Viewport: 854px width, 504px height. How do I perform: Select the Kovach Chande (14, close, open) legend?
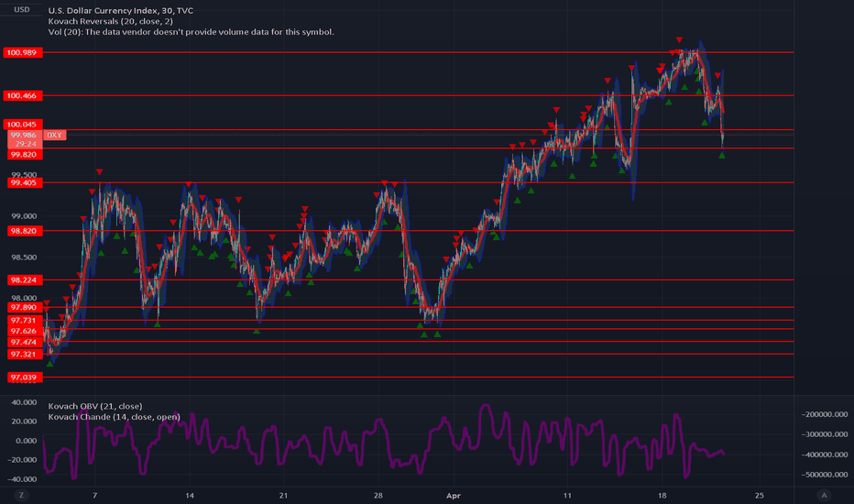click(114, 417)
